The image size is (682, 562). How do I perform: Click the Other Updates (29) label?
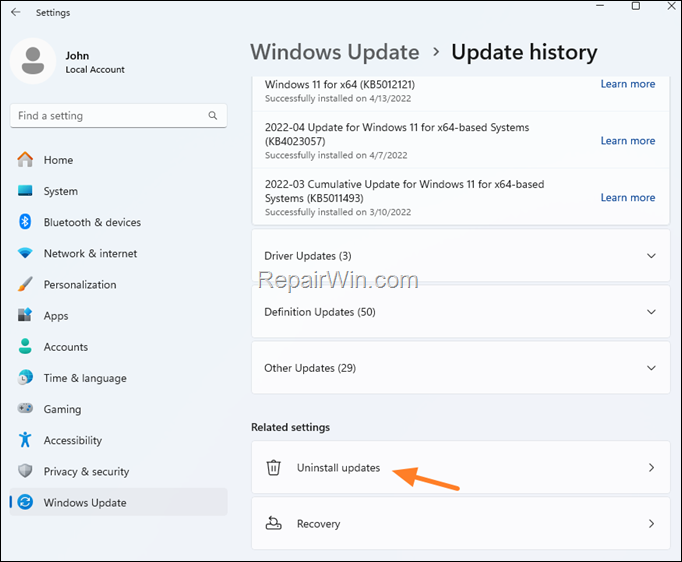click(310, 368)
